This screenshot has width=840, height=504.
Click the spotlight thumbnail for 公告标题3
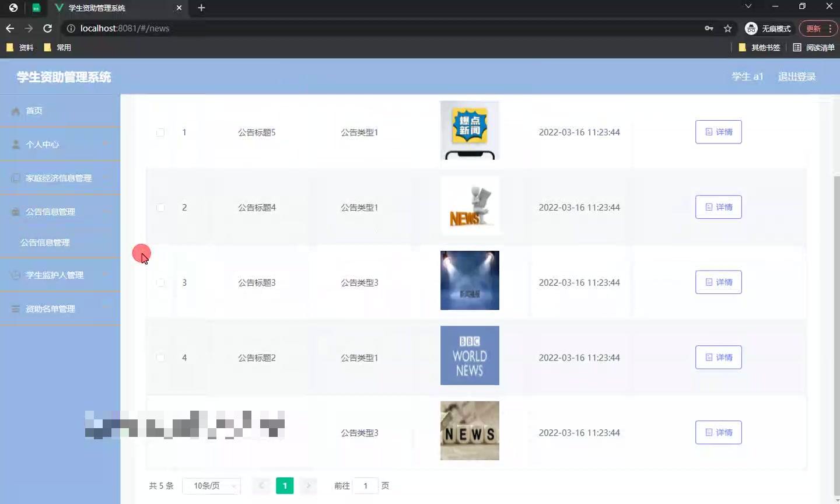point(470,280)
